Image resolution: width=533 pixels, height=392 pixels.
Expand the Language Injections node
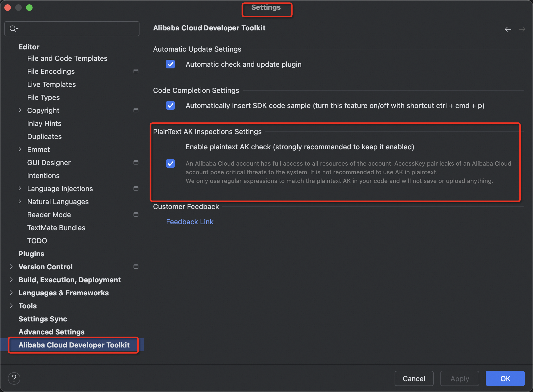[20, 188]
